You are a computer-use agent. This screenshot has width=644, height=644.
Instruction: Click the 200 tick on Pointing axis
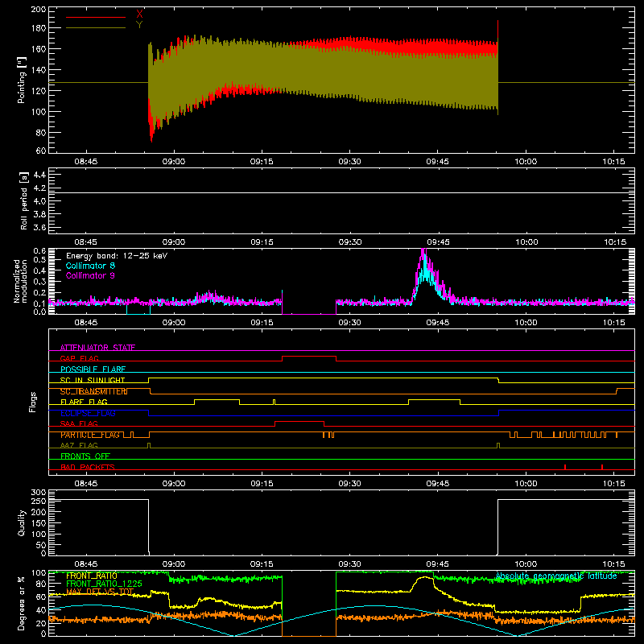[x=39, y=9]
